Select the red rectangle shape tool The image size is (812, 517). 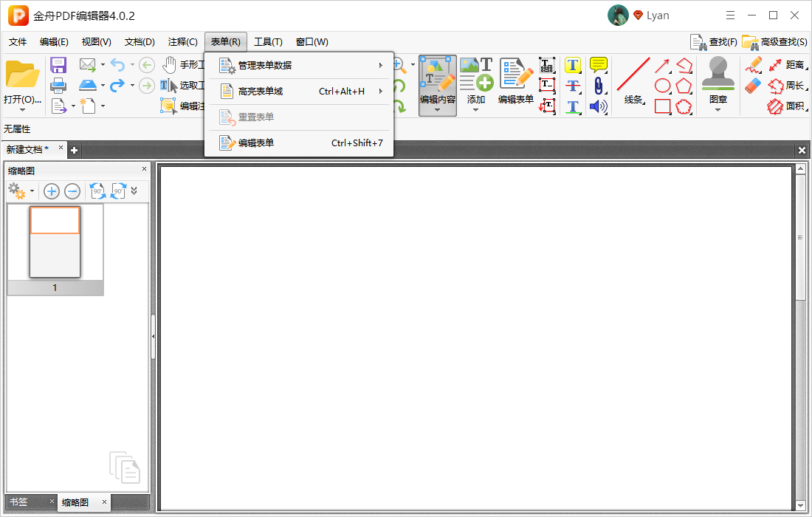click(x=662, y=106)
